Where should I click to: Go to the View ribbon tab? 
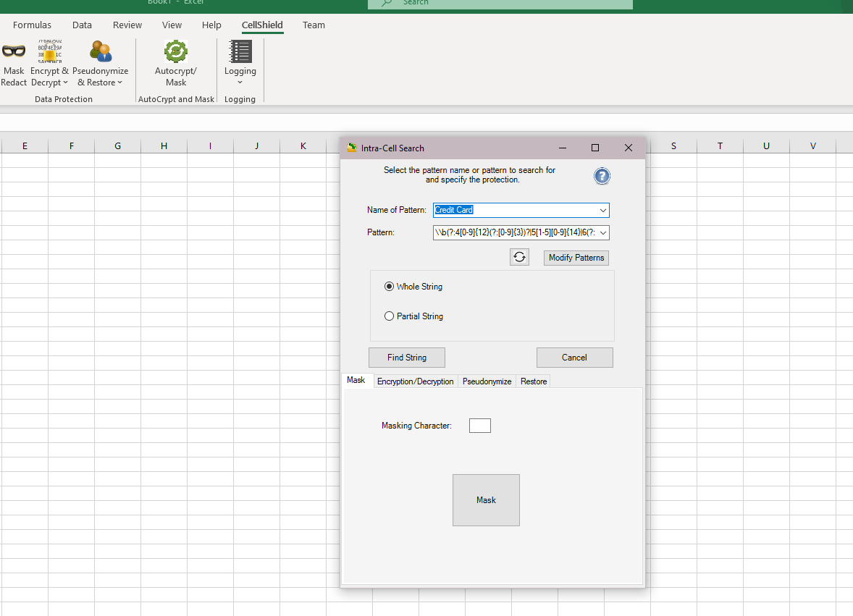click(172, 25)
